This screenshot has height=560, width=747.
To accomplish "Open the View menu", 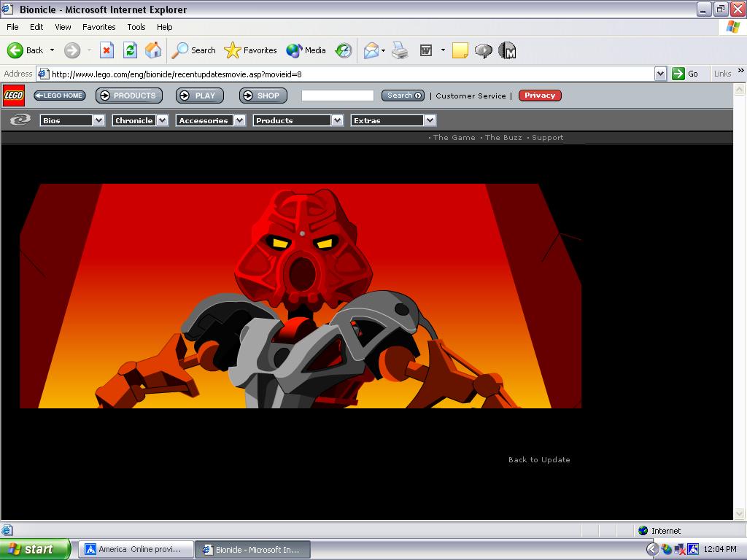I will pos(63,27).
